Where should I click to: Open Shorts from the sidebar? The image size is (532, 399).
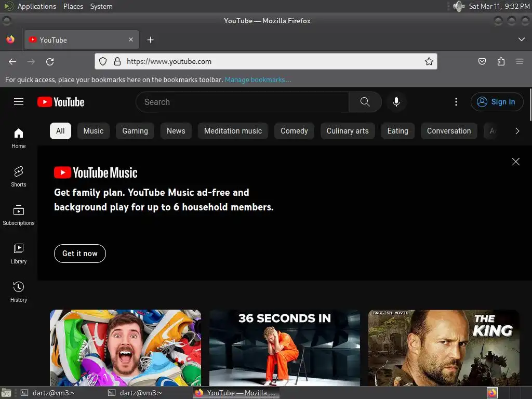click(19, 177)
